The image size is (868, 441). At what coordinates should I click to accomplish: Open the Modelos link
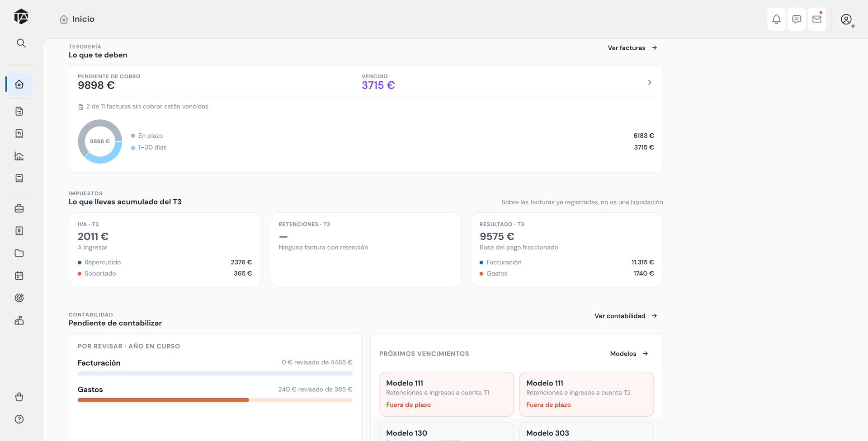(623, 354)
